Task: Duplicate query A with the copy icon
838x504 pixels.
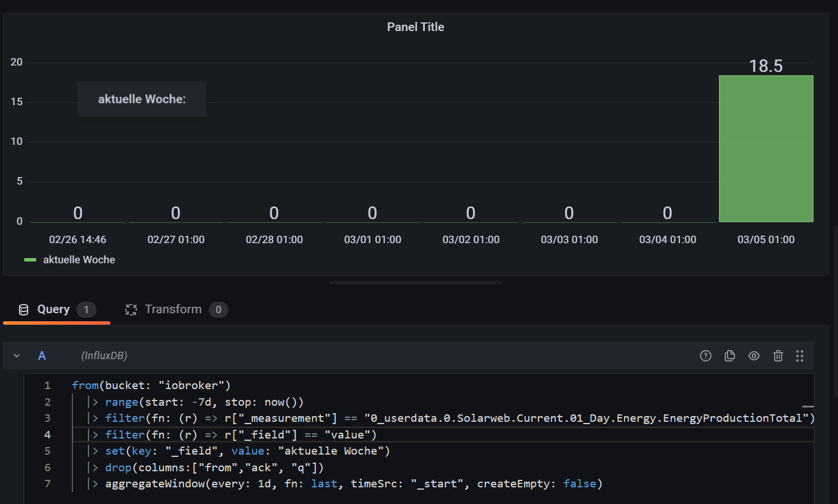Action: click(730, 356)
